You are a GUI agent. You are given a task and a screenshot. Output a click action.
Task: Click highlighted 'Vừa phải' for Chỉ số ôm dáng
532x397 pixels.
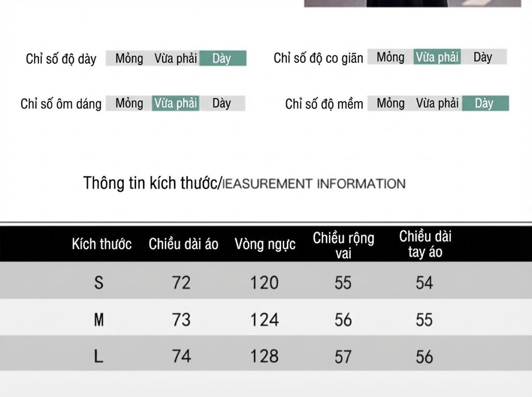point(176,103)
